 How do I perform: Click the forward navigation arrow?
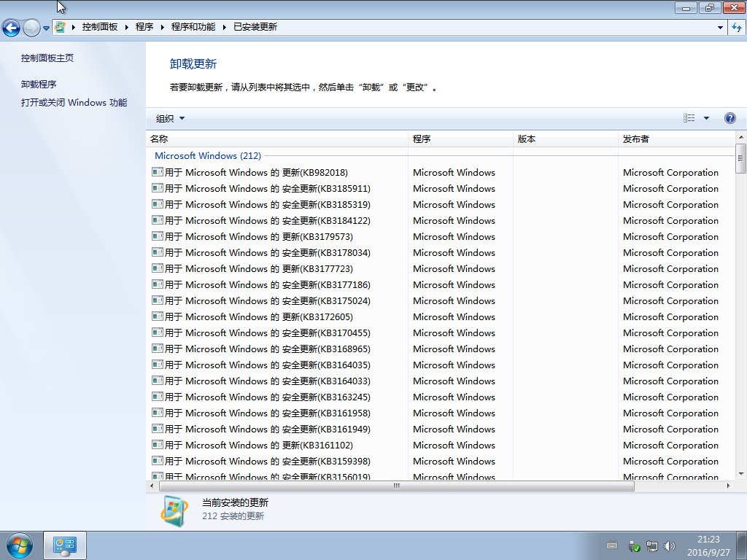(x=31, y=28)
